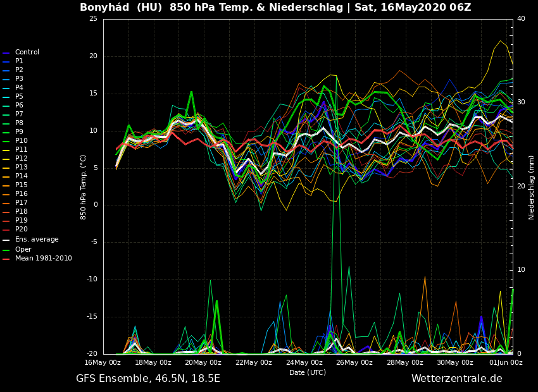
Task: Click the 16May 00z date tick label
Action: [103, 363]
